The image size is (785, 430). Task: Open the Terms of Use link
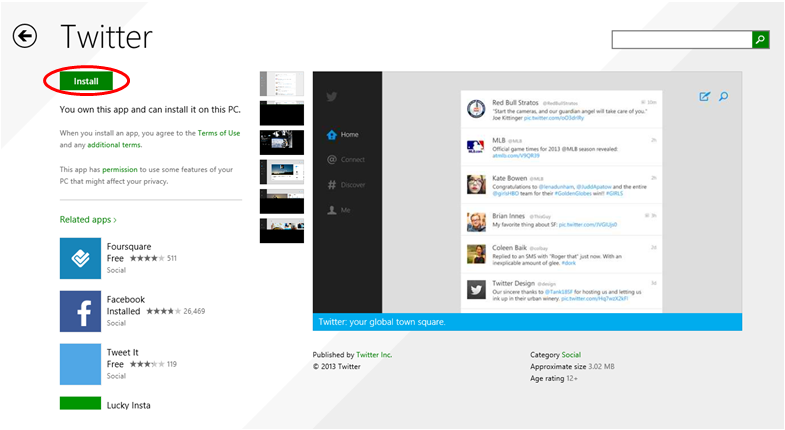219,133
